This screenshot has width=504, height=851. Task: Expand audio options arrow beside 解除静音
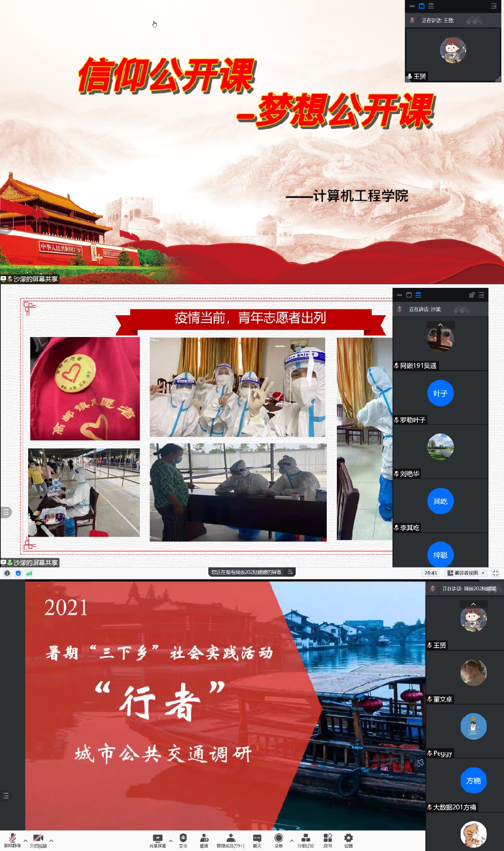26,841
